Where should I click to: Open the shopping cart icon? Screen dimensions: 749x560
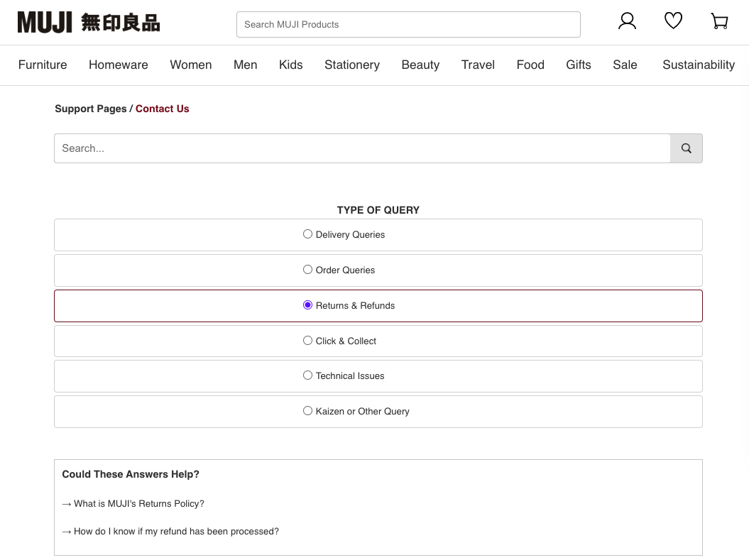click(x=719, y=21)
